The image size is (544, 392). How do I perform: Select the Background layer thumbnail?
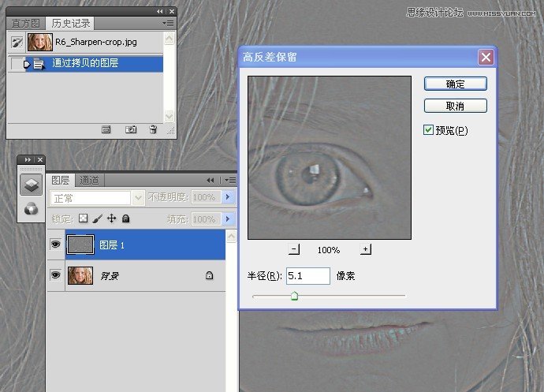(80, 275)
